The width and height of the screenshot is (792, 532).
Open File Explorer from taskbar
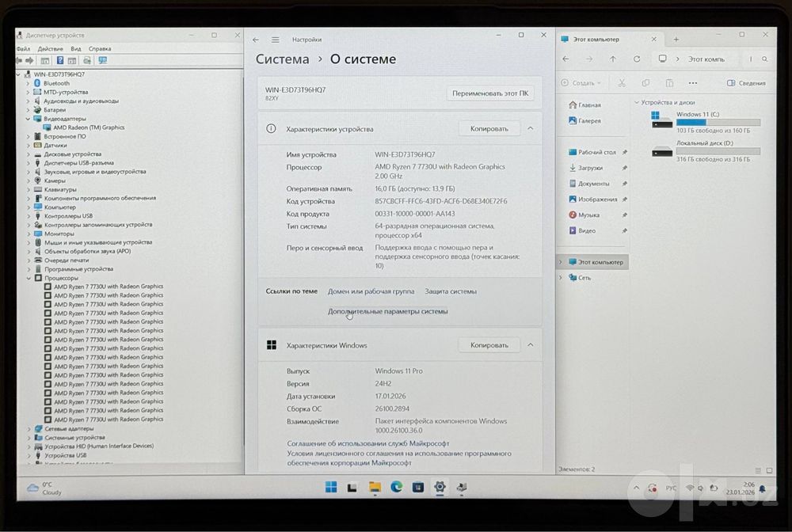pyautogui.click(x=375, y=487)
